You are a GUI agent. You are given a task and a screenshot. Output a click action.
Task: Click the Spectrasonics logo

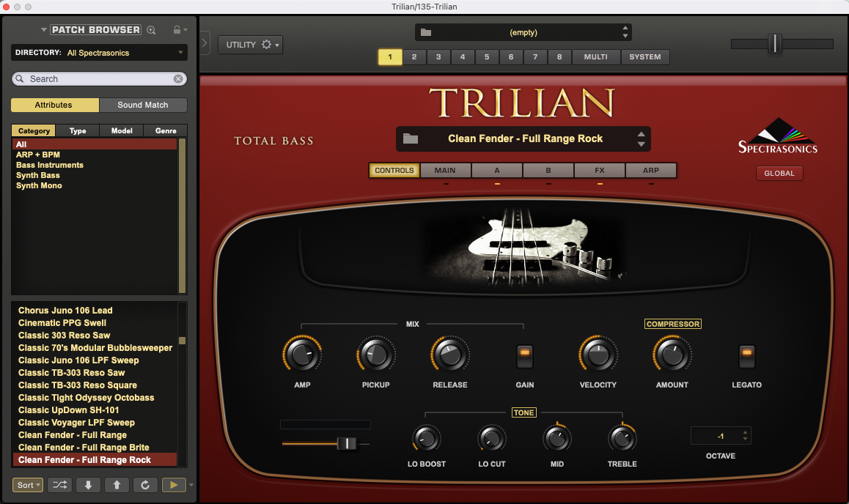pos(778,136)
